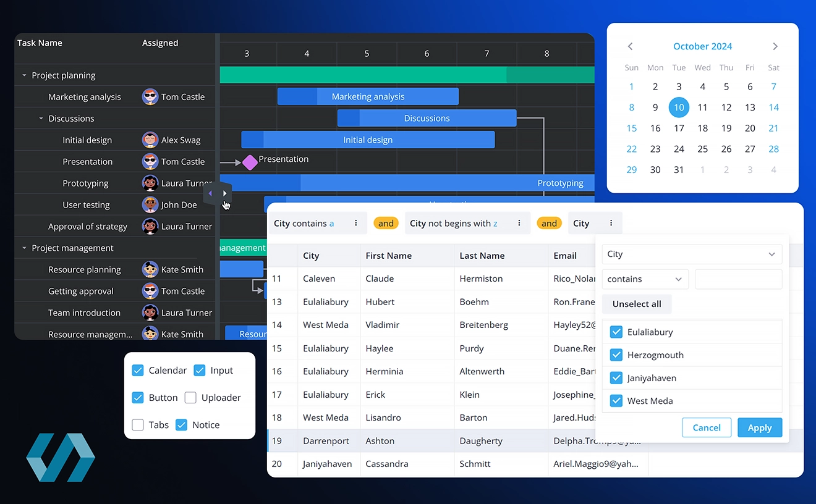Select the Darrenport cell in row 19
Screen dimensions: 816x504
pyautogui.click(x=329, y=441)
